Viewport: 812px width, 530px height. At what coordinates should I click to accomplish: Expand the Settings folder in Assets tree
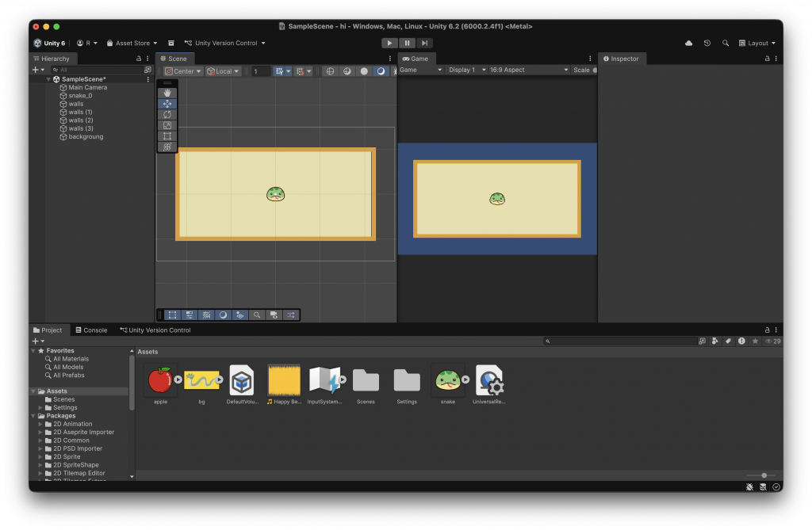(41, 408)
